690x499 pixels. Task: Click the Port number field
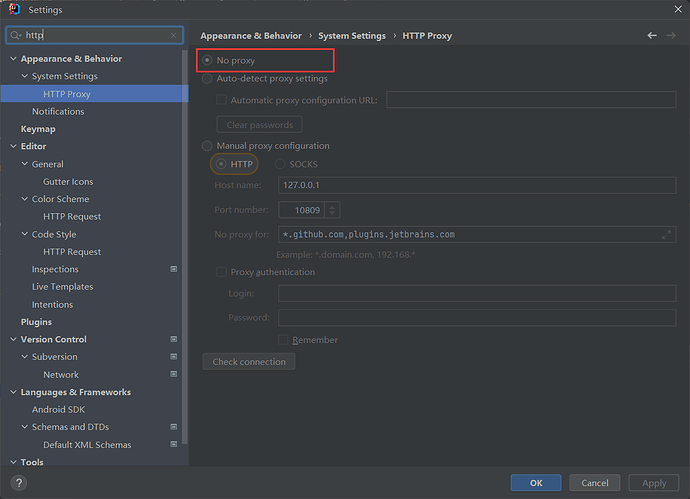(x=301, y=210)
